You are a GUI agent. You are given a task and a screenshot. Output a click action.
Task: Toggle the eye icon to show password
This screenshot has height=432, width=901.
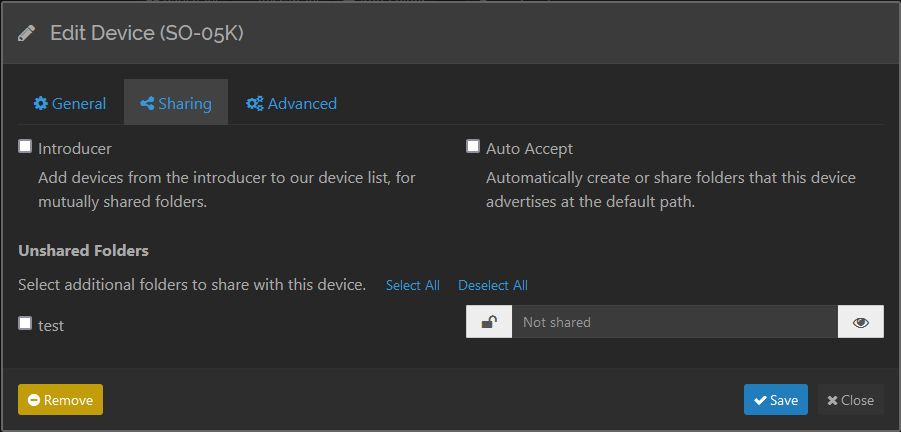(861, 322)
